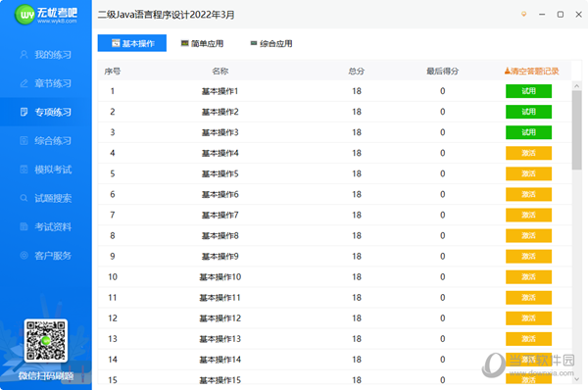Click the 模拟考试 sidebar icon
This screenshot has height=390, width=588.
pos(24,170)
